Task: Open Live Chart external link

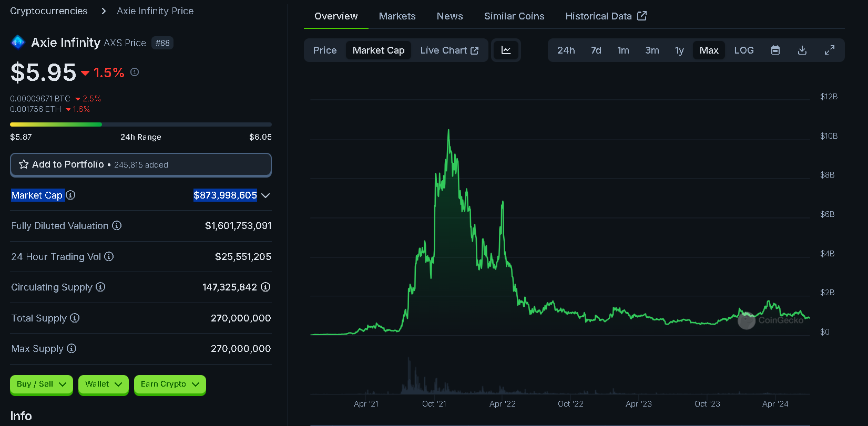Action: click(449, 50)
